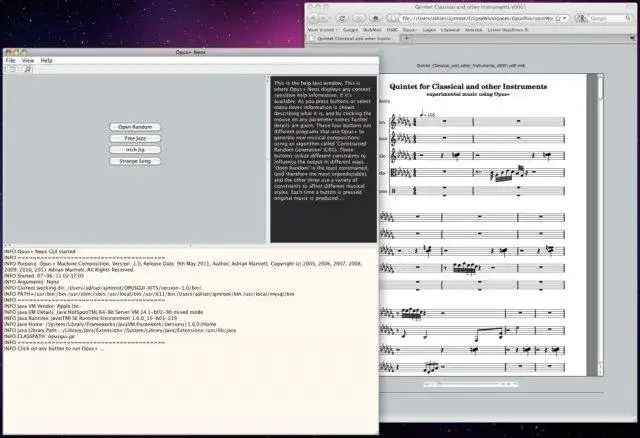640x438 pixels.
Task: Click the HSBC bookmark in bookmarks bar
Action: tap(392, 30)
